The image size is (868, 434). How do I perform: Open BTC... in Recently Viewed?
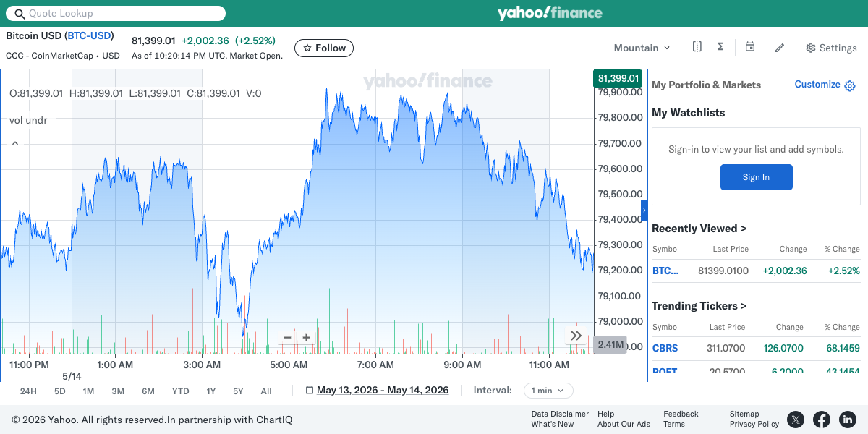point(665,271)
